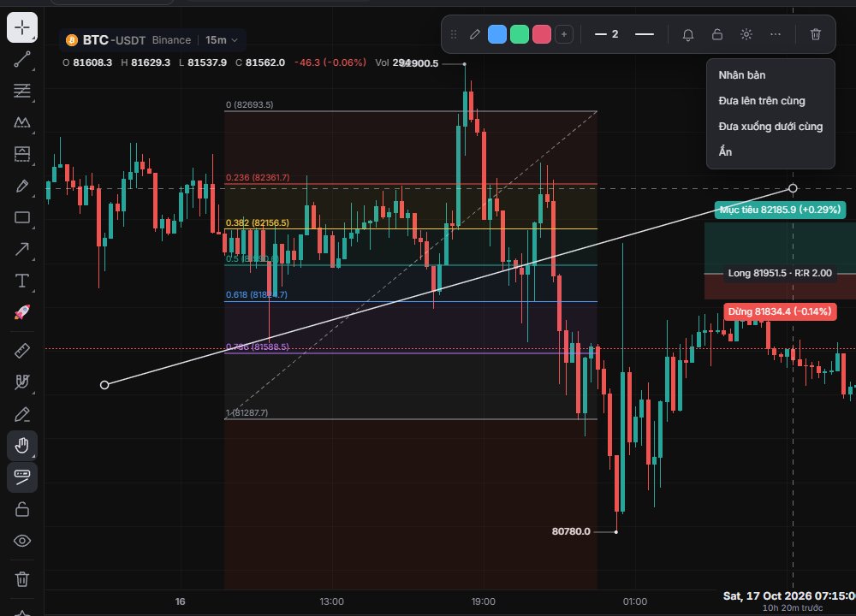
Task: Open the line width 2 dropdown
Action: (607, 34)
